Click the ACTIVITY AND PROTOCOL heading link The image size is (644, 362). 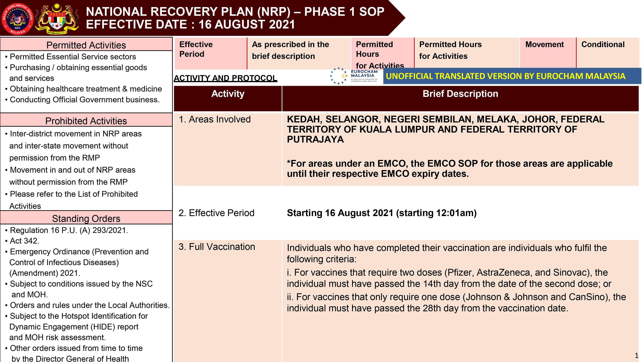225,78
